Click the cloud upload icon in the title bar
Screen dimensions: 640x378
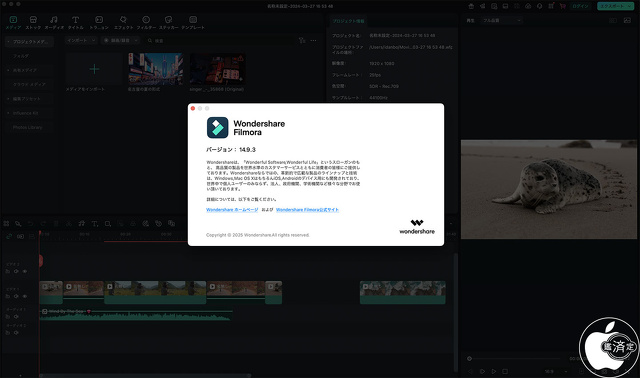pyautogui.click(x=528, y=6)
